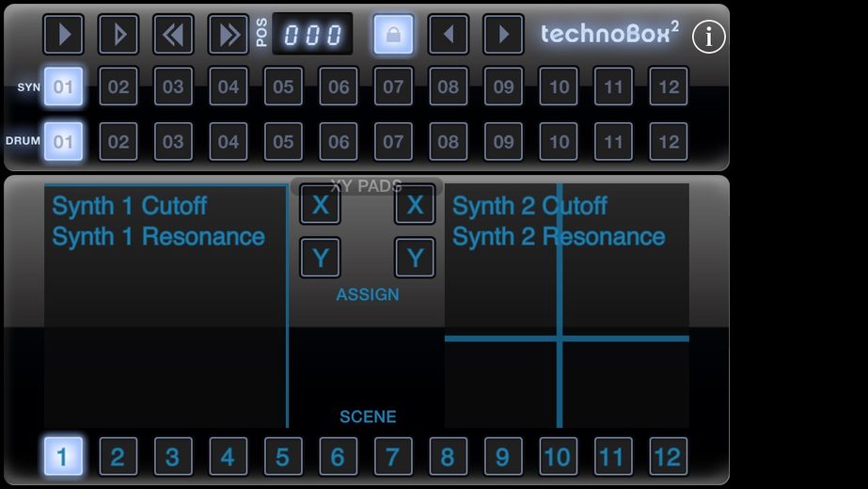
Task: Toggle the lock icon button
Action: click(x=393, y=35)
